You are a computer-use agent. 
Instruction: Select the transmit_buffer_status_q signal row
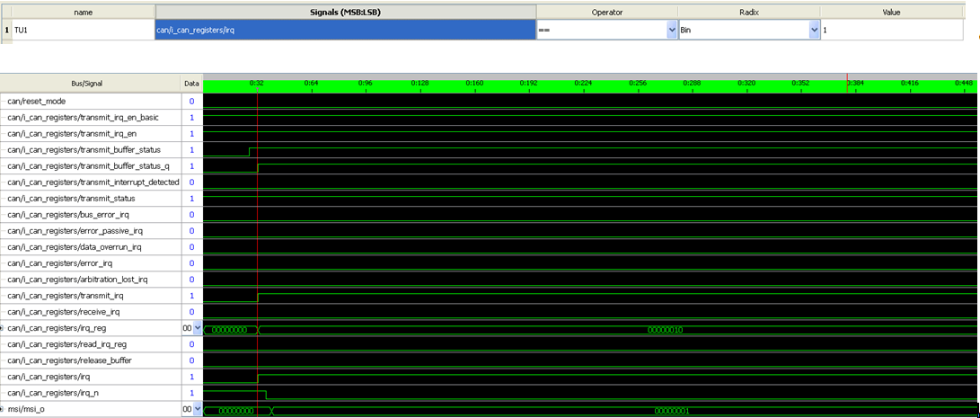88,165
